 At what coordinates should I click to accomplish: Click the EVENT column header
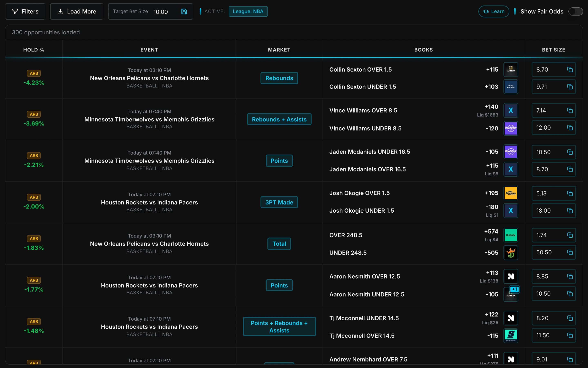(149, 50)
